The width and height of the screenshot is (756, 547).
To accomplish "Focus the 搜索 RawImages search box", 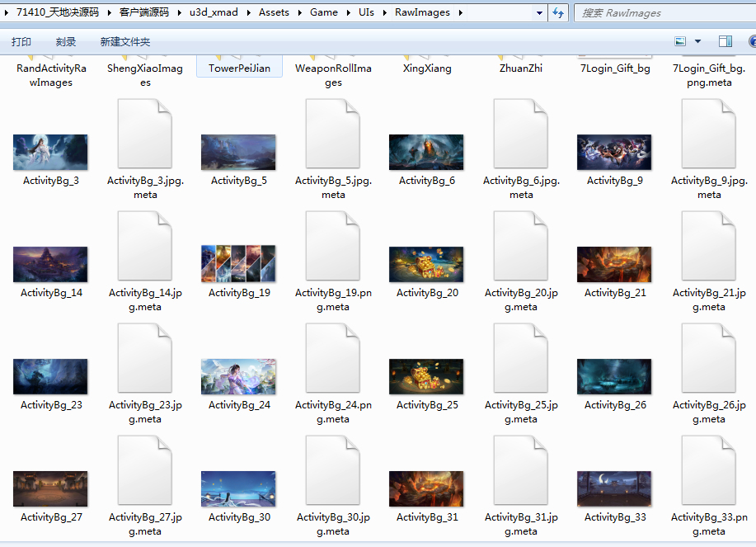I will [x=665, y=13].
